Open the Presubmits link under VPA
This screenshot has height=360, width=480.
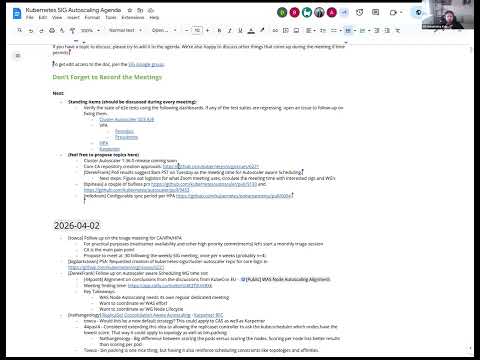(x=126, y=137)
